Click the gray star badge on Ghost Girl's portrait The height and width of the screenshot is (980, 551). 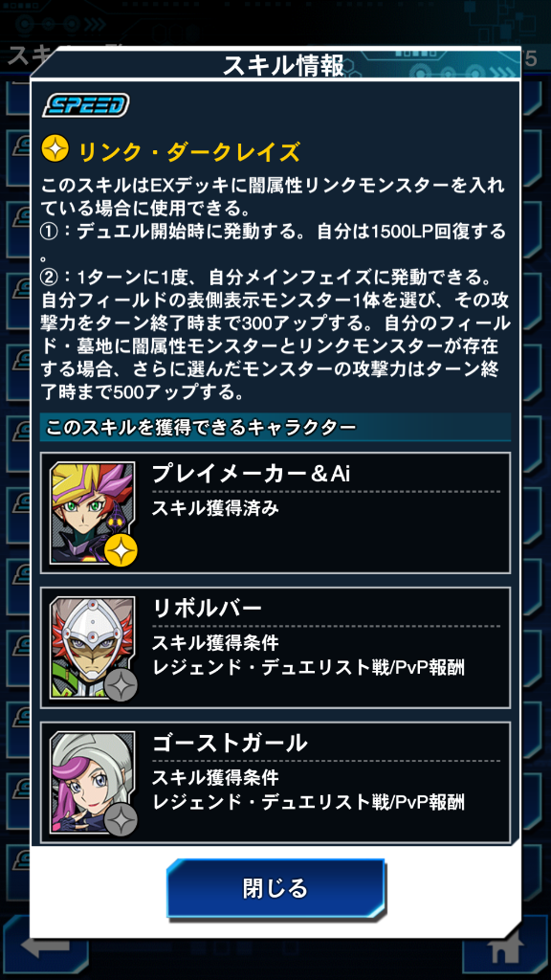pyautogui.click(x=121, y=820)
